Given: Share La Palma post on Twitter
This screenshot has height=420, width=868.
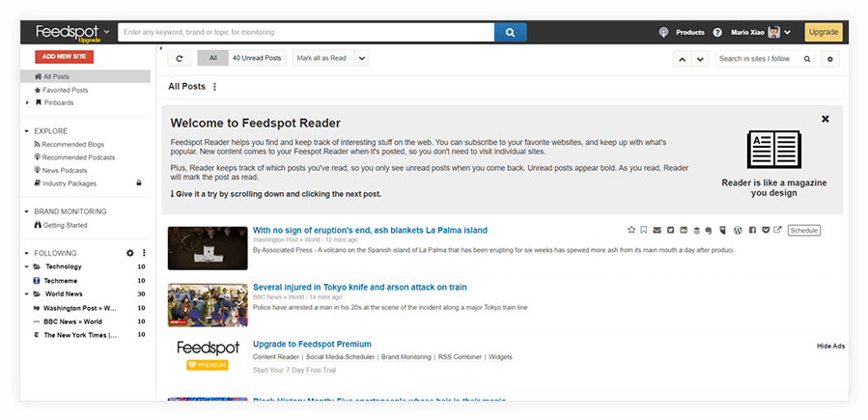Looking at the screenshot, I should [x=670, y=230].
